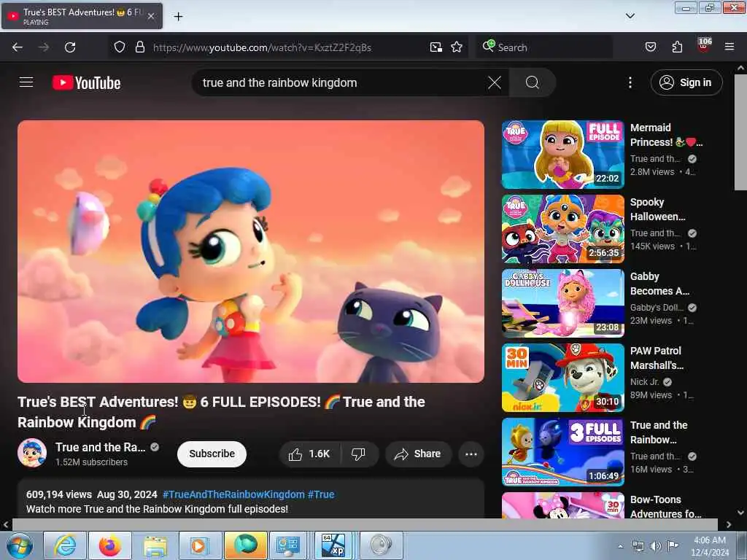Like the video showing 1.6K

[x=309, y=454]
